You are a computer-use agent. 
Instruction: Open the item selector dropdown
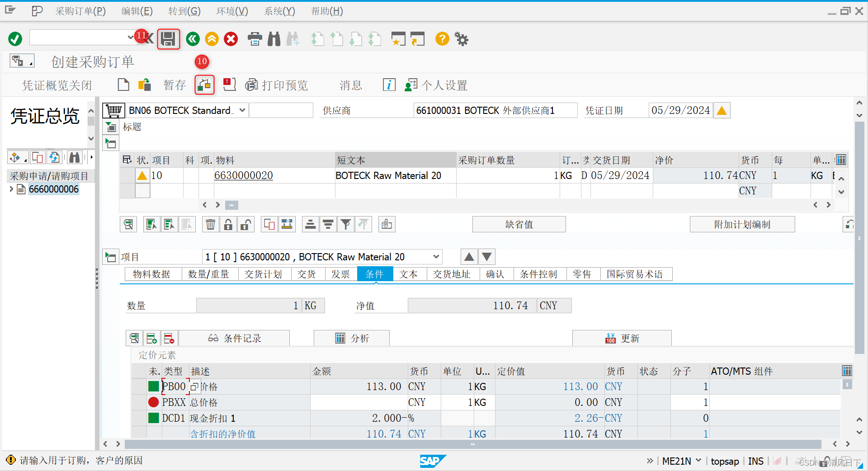[436, 257]
